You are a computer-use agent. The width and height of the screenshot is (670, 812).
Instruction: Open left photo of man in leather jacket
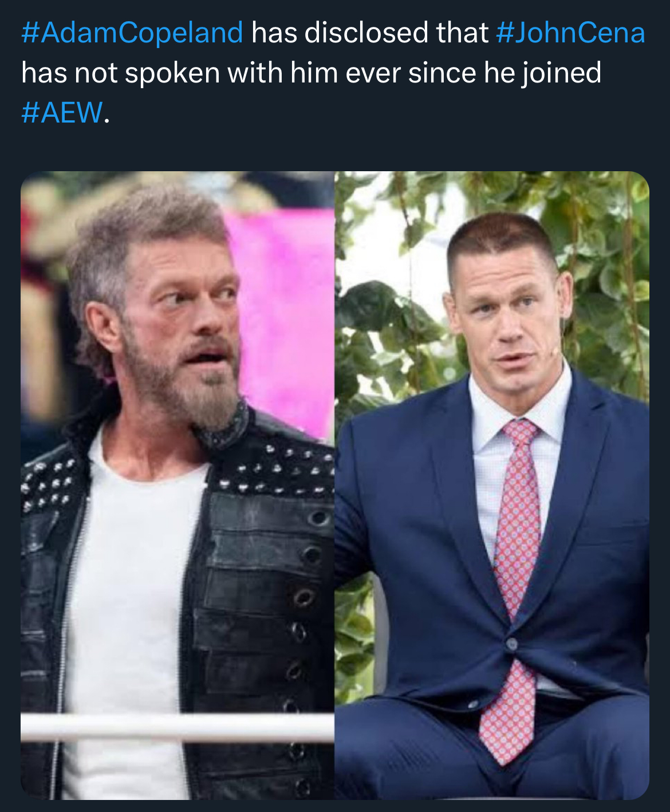pos(178,485)
